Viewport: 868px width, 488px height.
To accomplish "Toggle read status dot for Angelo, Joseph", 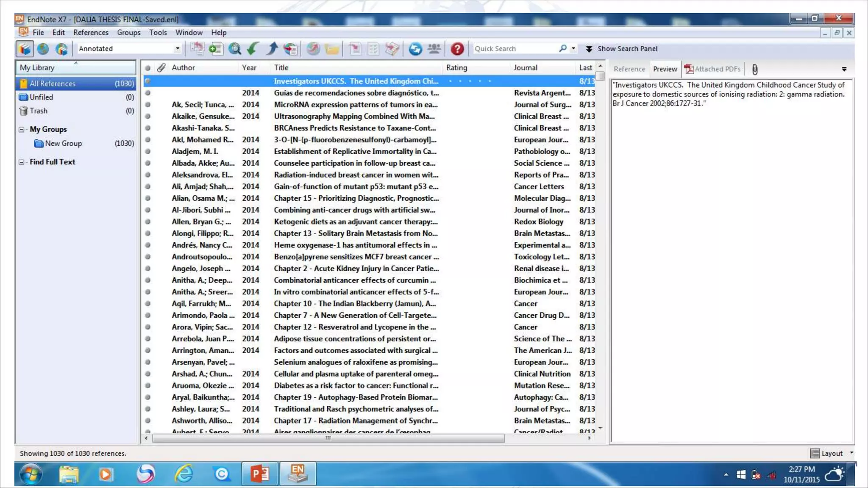I will point(147,268).
